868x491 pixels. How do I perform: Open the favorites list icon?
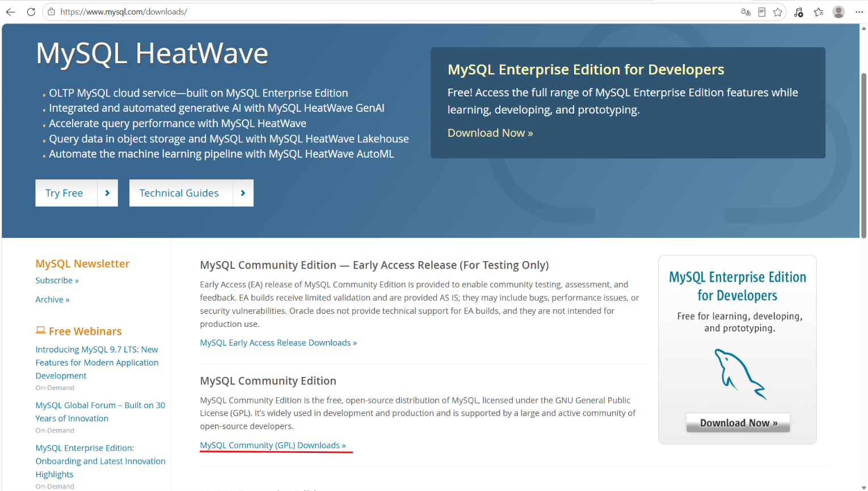coord(819,12)
